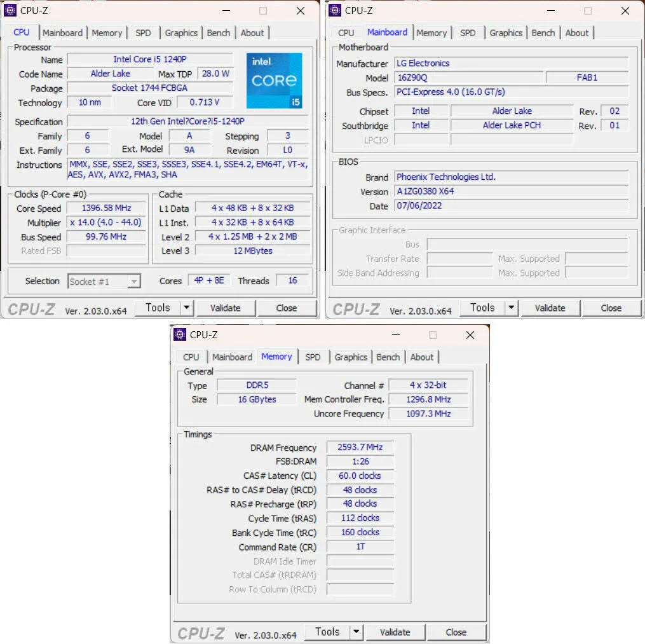The width and height of the screenshot is (645, 644).
Task: Open the About tab in the CPU window
Action: click(252, 33)
